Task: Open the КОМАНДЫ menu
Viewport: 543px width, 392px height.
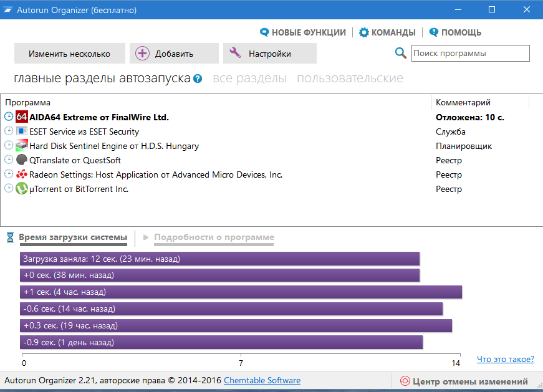Action: [x=387, y=32]
